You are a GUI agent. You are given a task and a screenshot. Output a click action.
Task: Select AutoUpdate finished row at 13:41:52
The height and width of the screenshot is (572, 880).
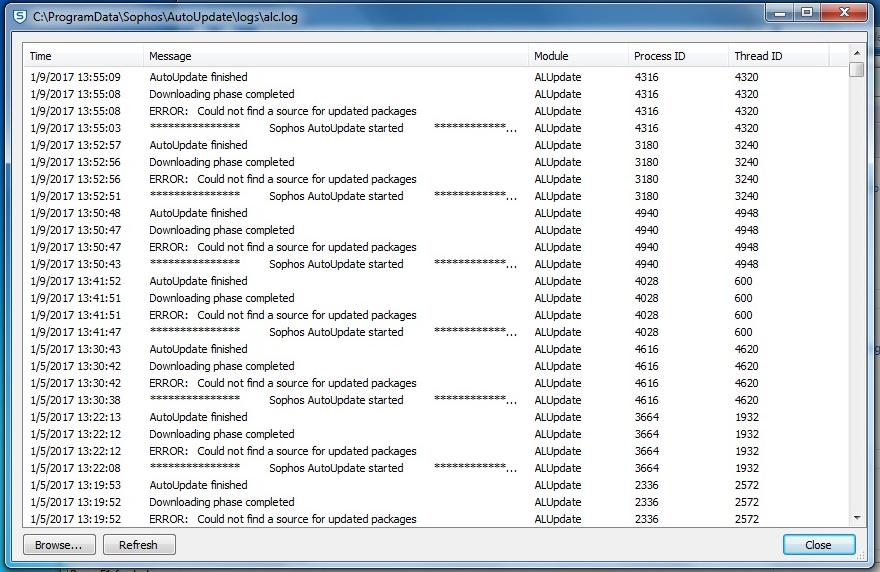pos(436,281)
